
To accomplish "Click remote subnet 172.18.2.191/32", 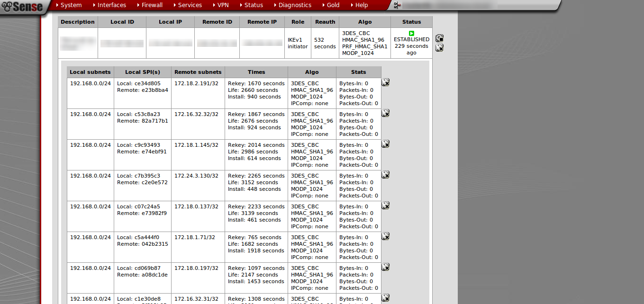I will (196, 83).
